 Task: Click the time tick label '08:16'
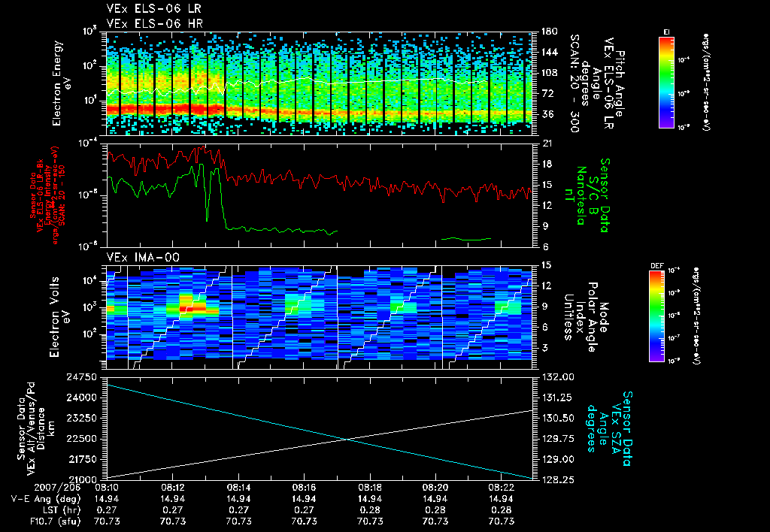(x=304, y=488)
